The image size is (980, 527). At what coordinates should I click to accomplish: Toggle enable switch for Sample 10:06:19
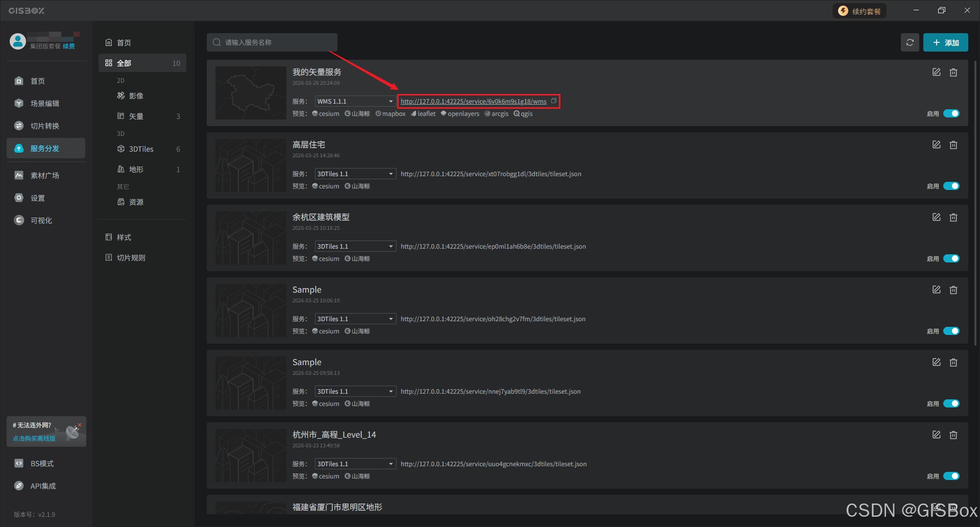951,331
